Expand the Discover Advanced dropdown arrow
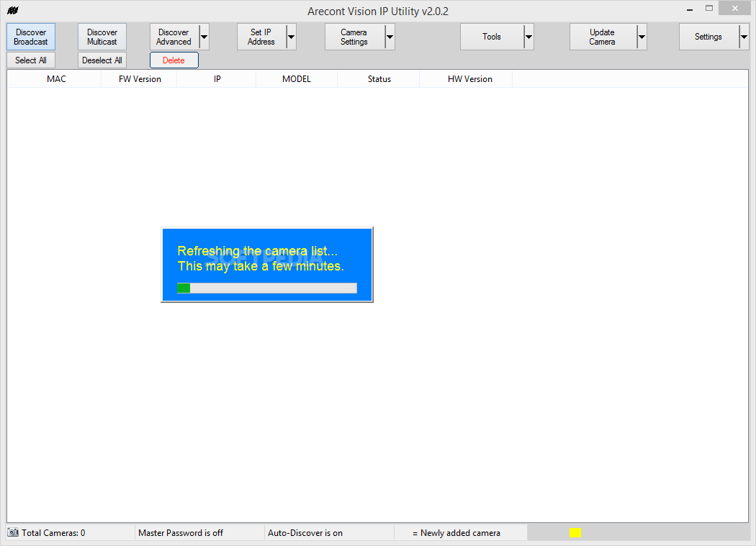The width and height of the screenshot is (756, 546). coord(204,37)
